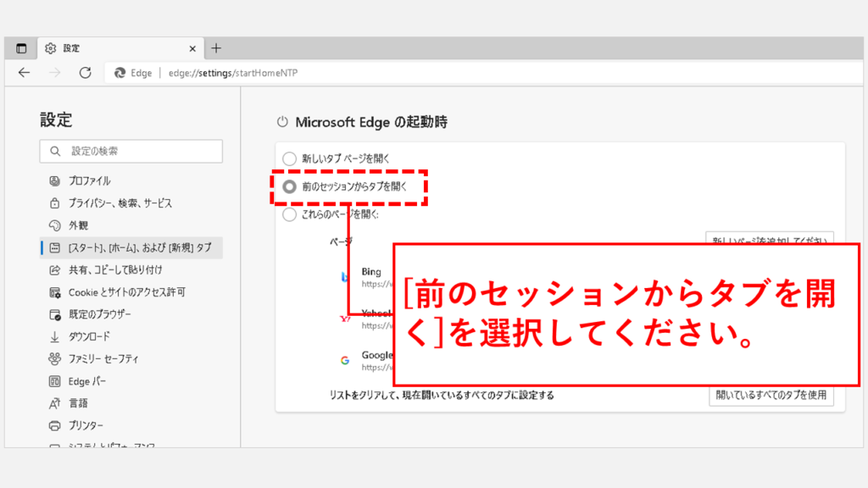Viewport: 868px width, 488px height.
Task: Close the 設定 tab
Action: coord(192,48)
